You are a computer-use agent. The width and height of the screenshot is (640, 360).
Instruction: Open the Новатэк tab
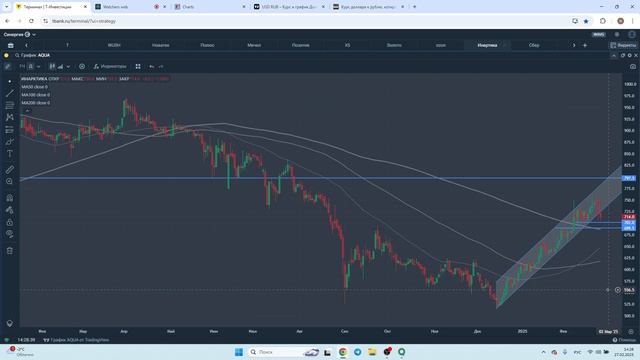(x=160, y=45)
